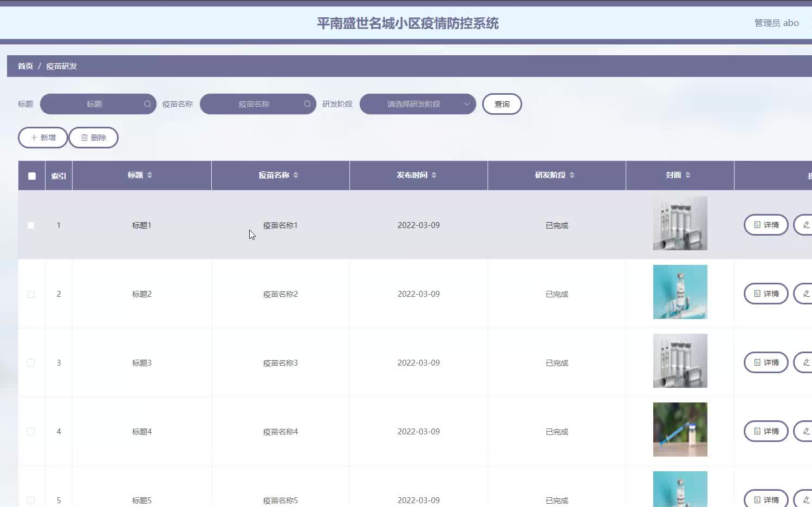
Task: Click the cell text 标题3
Action: (142, 363)
